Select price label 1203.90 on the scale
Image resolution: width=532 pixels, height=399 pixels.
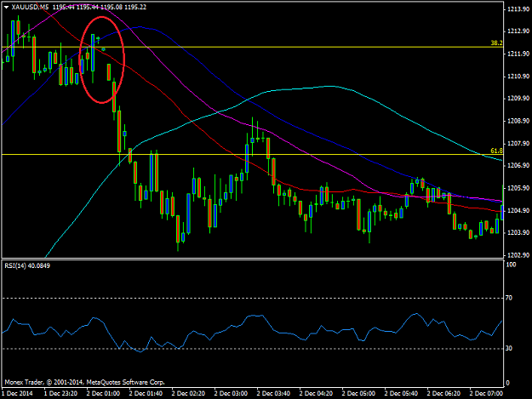coord(518,232)
